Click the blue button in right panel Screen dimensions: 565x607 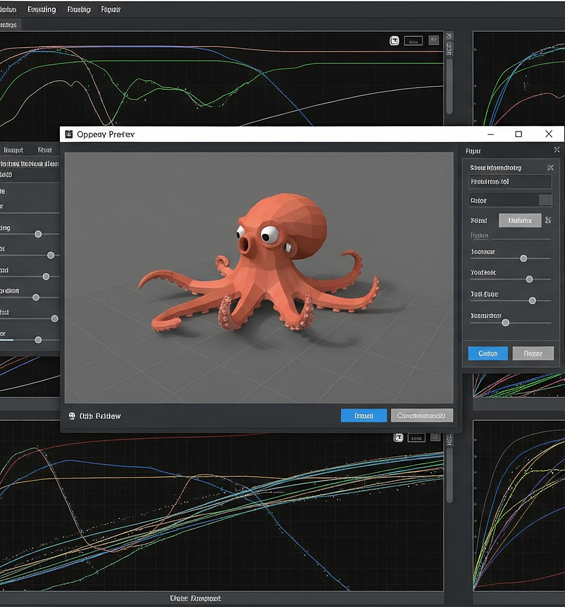488,353
